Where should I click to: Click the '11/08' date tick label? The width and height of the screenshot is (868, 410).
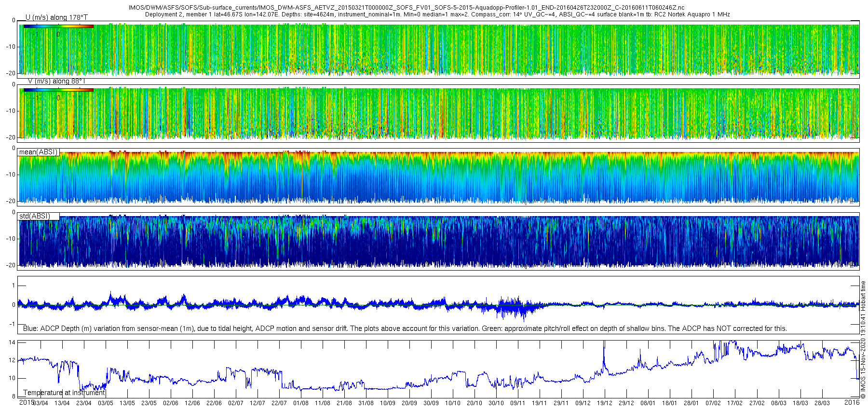[x=323, y=403]
